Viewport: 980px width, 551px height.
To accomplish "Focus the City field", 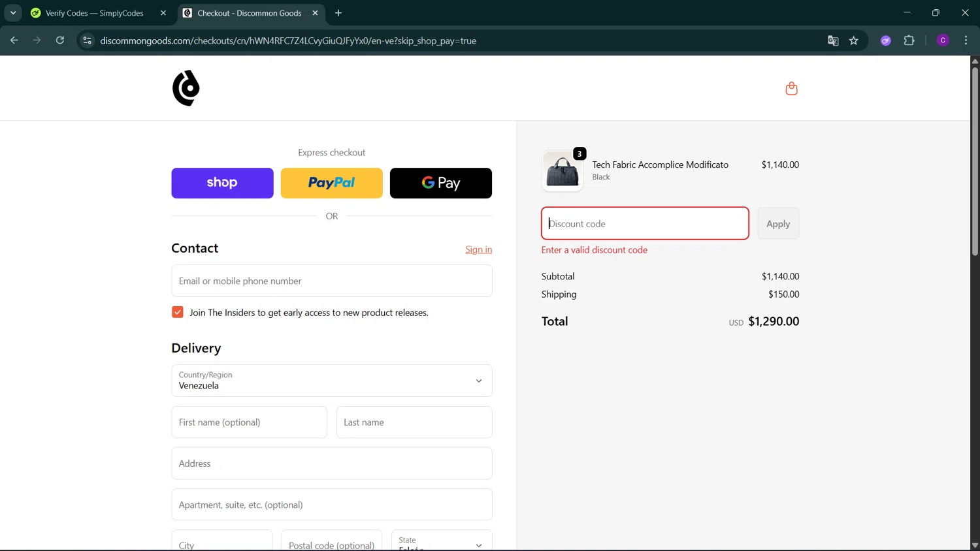I will pyautogui.click(x=221, y=541).
